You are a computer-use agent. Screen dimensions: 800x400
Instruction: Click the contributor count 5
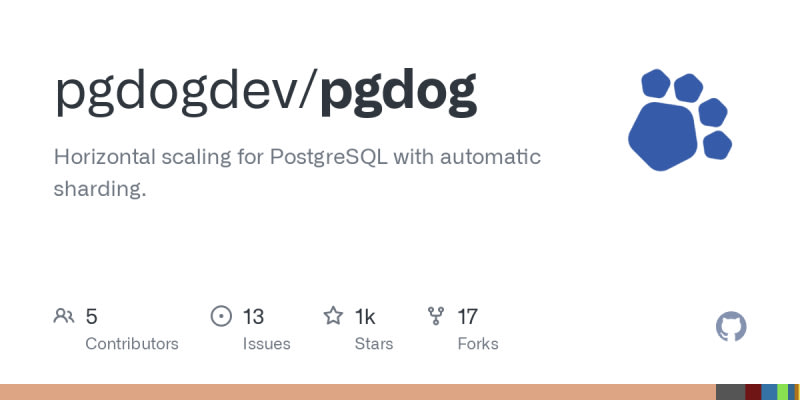pos(92,317)
